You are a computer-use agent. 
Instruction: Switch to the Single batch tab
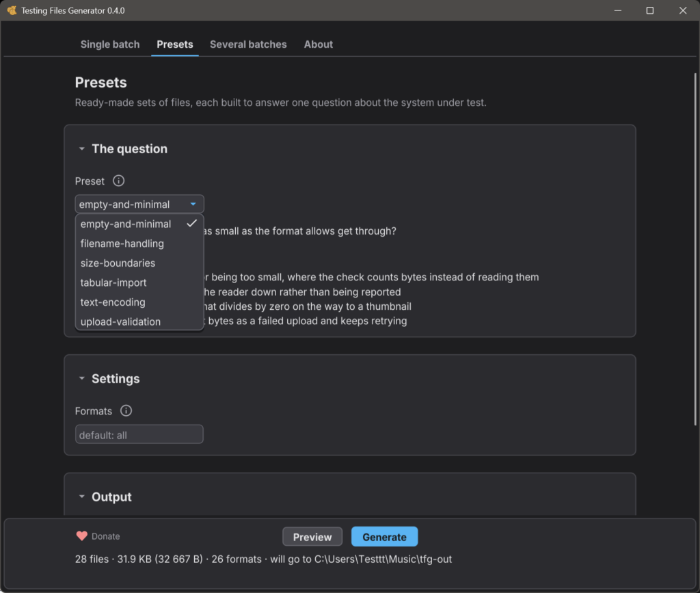(x=110, y=44)
